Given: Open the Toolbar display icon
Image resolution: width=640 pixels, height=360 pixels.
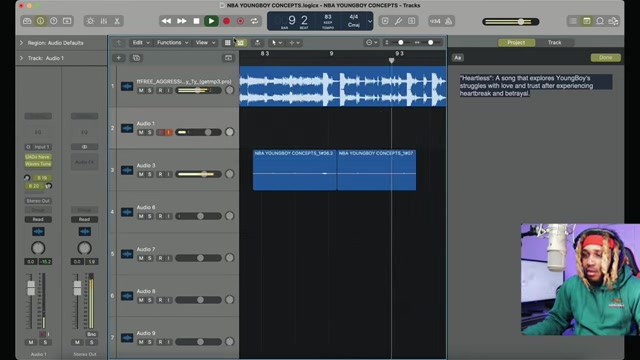Looking at the screenshot, I should coord(67,21).
